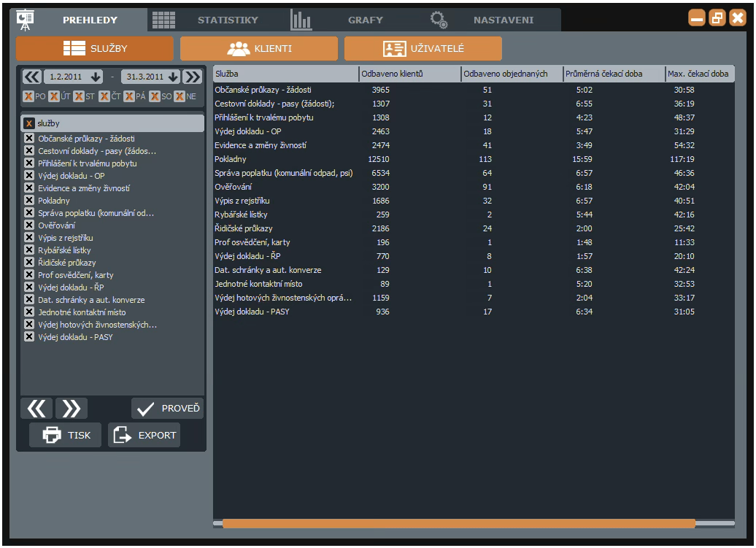This screenshot has width=756, height=548.
Task: Select Výpis z rejstříku table row
Action: [474, 201]
